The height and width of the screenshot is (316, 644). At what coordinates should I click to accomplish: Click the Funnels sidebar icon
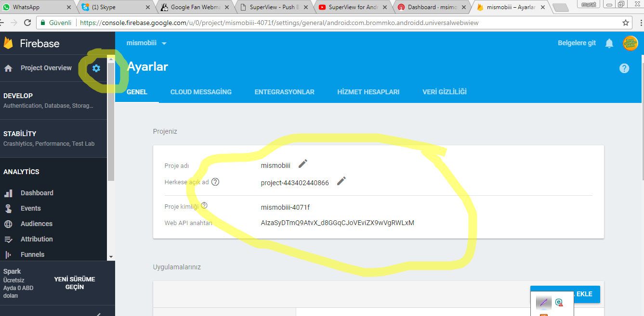point(8,254)
